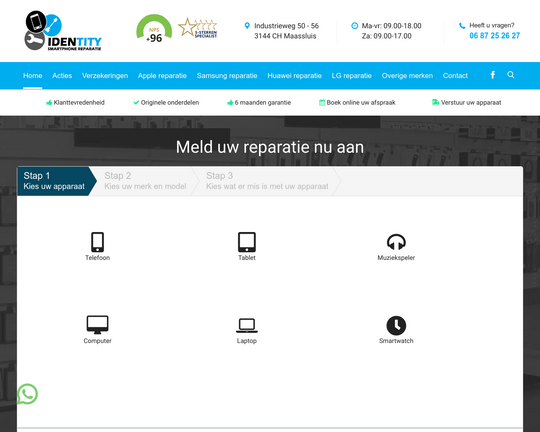Viewport: 540px width, 432px height.
Task: Open the Verzekeringen menu item
Action: coord(105,75)
